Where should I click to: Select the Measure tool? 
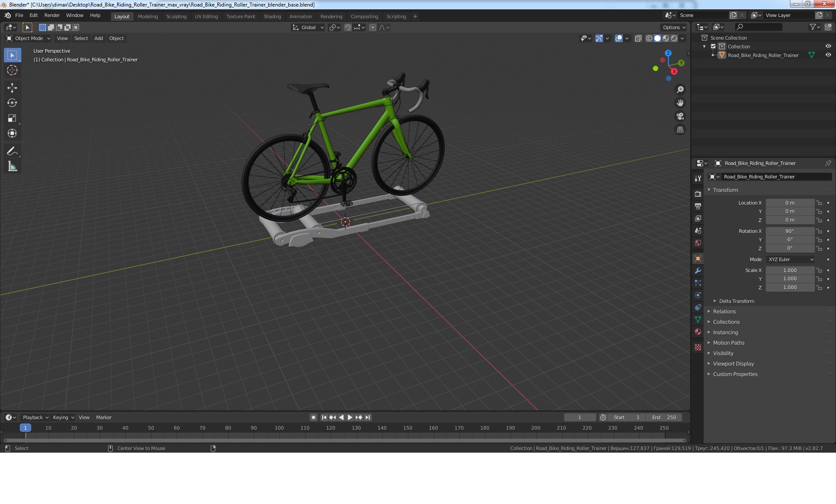tap(12, 166)
